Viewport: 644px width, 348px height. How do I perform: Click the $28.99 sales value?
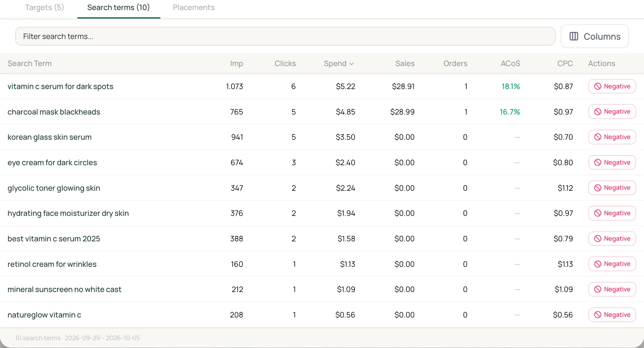[x=402, y=112]
